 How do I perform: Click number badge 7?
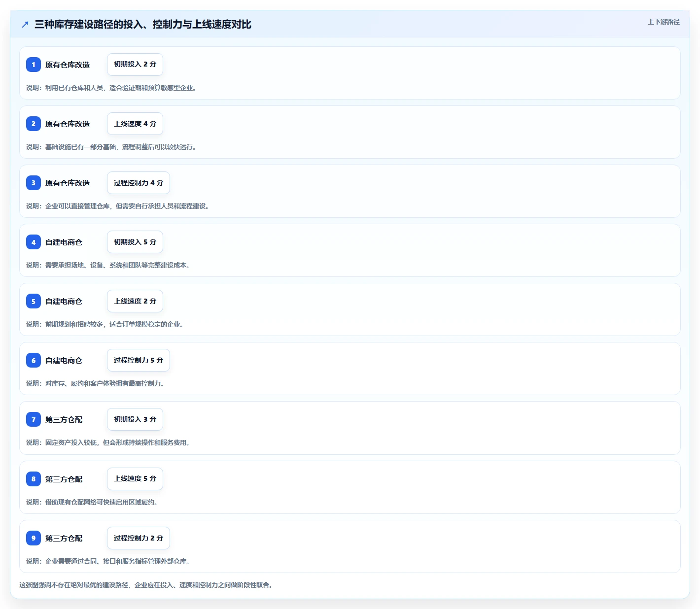(34, 419)
